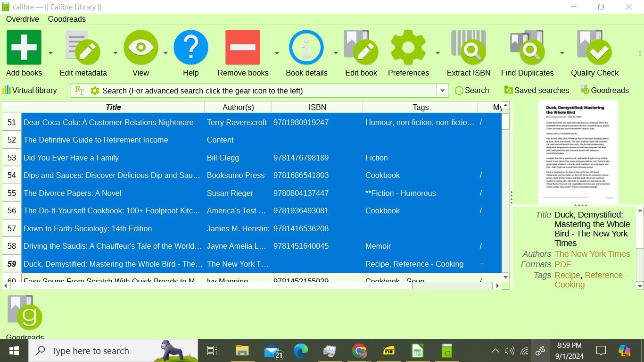Image resolution: width=644 pixels, height=362 pixels.
Task: Click the Recipe tag link
Action: pyautogui.click(x=567, y=275)
